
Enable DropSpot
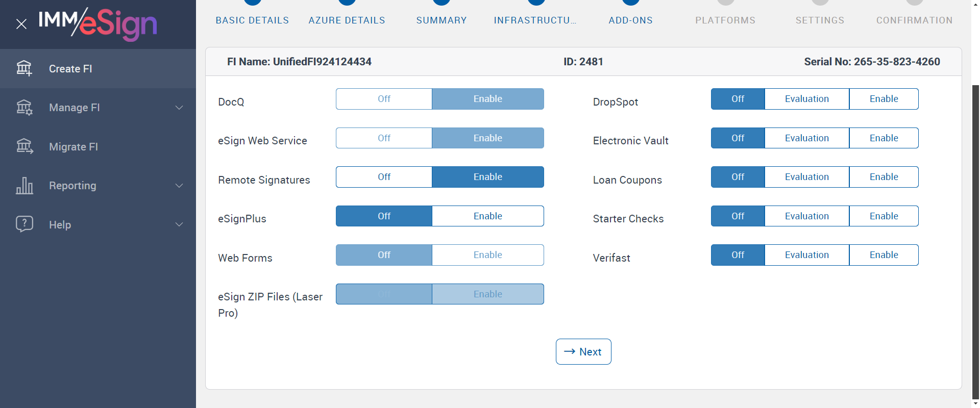[884, 99]
